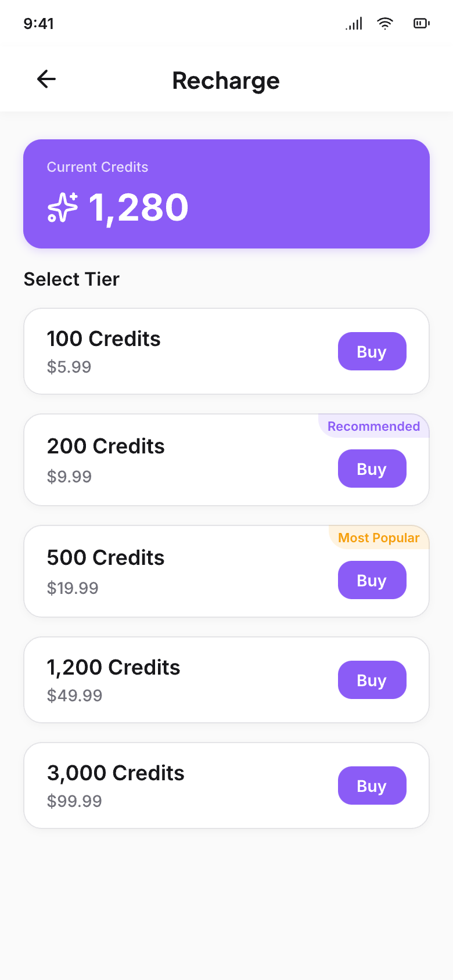Tap the Wi-Fi status icon
This screenshot has width=453, height=980.
[x=384, y=23]
